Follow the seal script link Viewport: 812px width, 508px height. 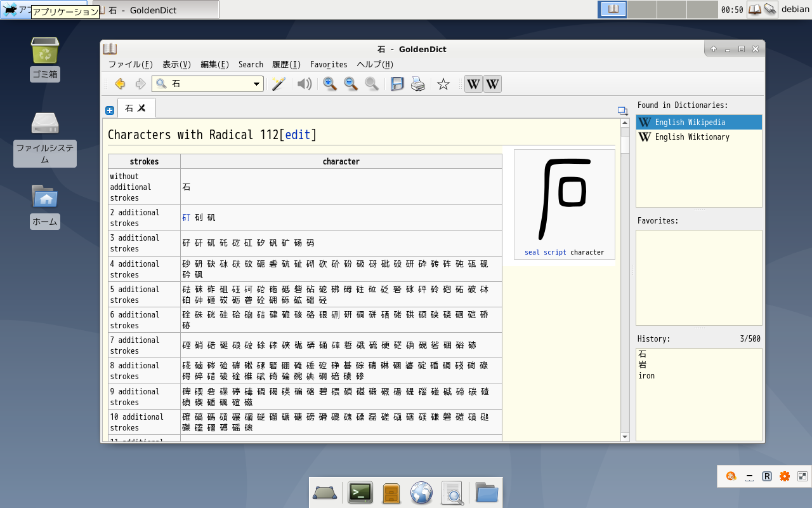(x=545, y=252)
